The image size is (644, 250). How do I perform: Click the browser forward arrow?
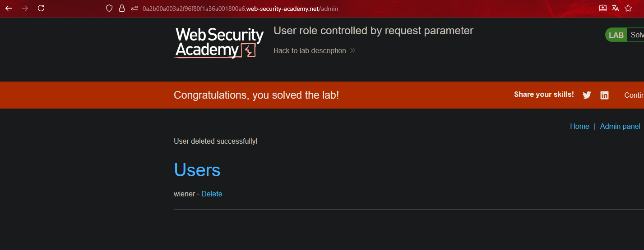click(x=25, y=8)
